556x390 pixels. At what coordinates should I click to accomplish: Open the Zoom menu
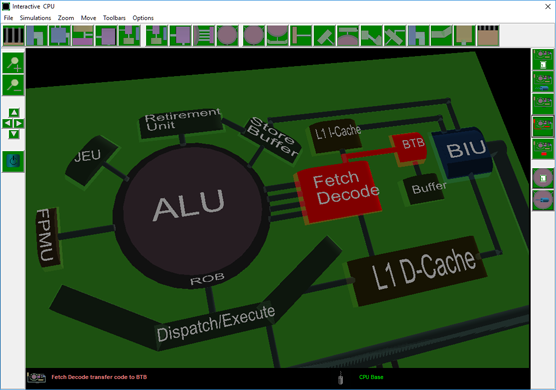pyautogui.click(x=66, y=18)
